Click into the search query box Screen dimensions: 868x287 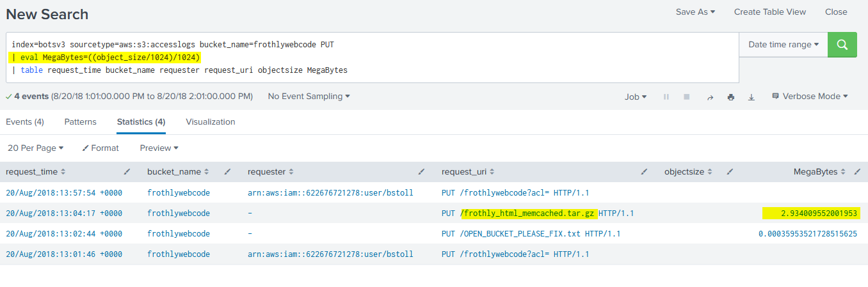coord(373,58)
